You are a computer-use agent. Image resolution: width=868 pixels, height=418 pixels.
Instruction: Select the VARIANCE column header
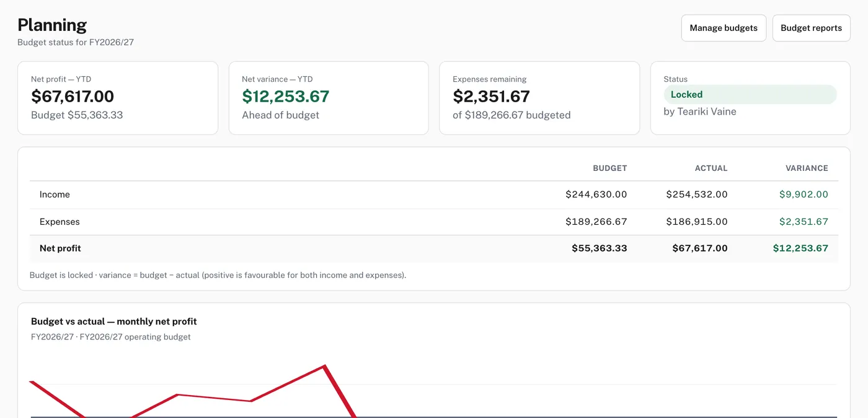coord(807,168)
